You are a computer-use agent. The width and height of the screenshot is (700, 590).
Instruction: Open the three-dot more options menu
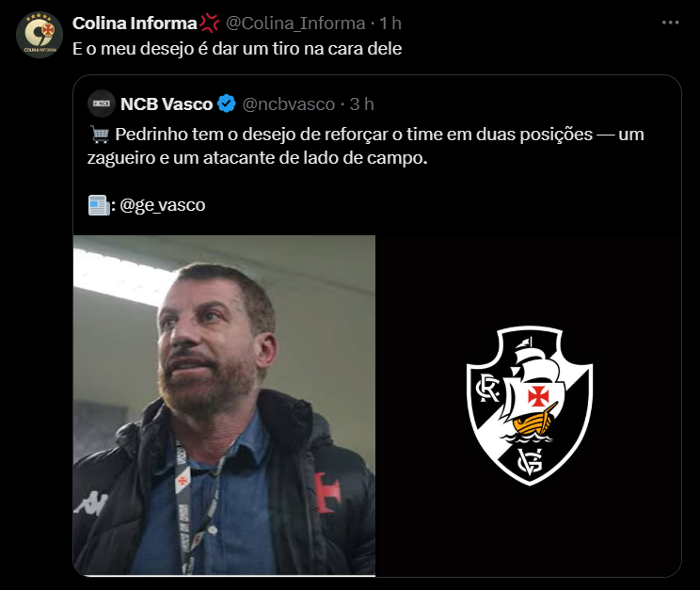670,23
